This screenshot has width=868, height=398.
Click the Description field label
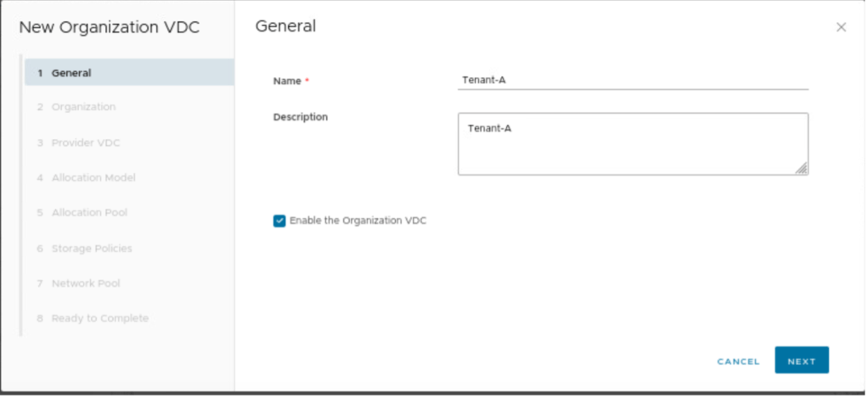click(x=300, y=117)
